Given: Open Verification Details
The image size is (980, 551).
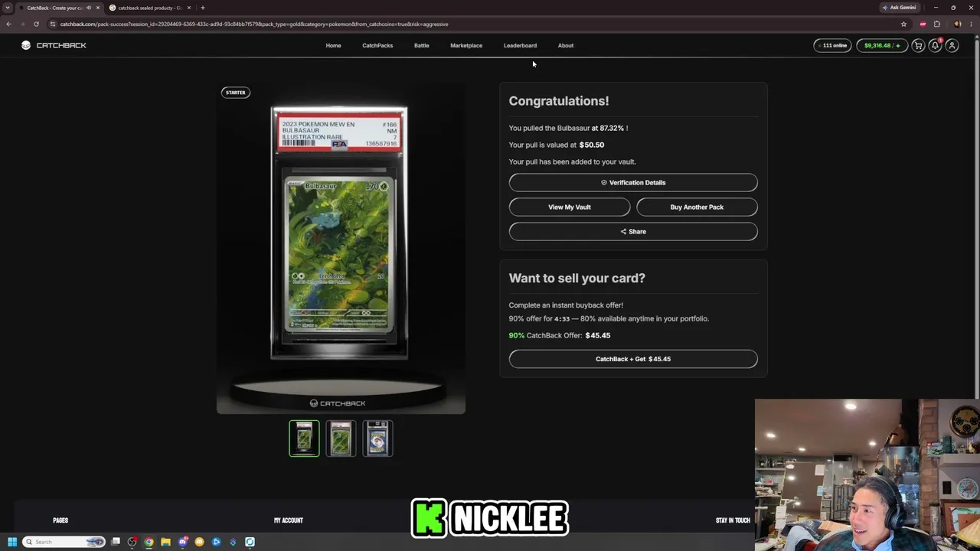Looking at the screenshot, I should click(x=633, y=182).
